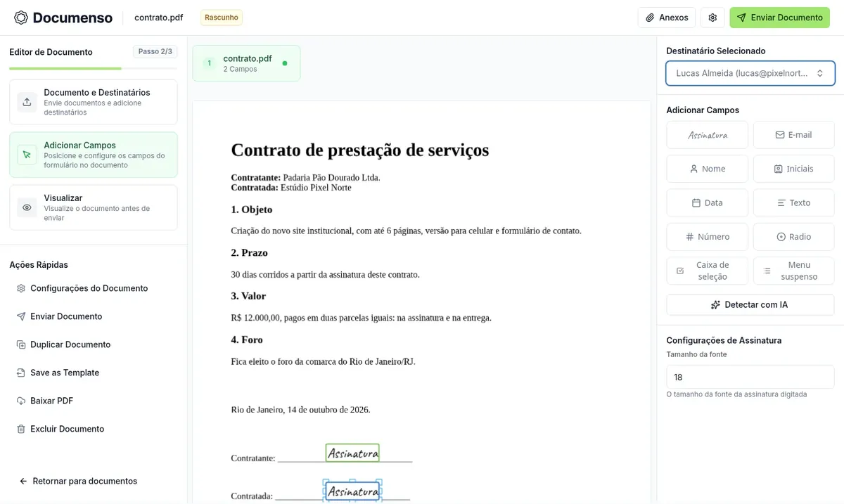Screen dimensions: 844x504
Task: Click the eye icon of Visualizar step
Action: coord(27,207)
